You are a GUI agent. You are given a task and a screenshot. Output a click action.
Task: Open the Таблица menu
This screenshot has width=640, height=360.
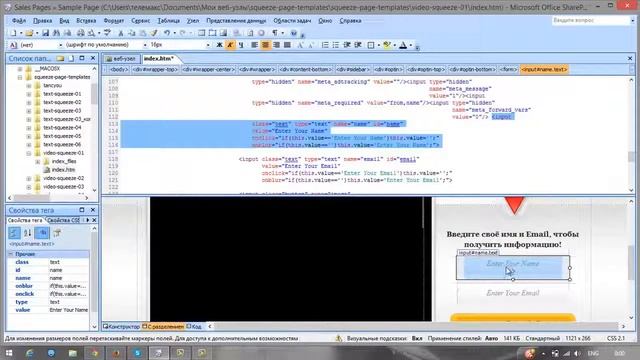click(169, 20)
